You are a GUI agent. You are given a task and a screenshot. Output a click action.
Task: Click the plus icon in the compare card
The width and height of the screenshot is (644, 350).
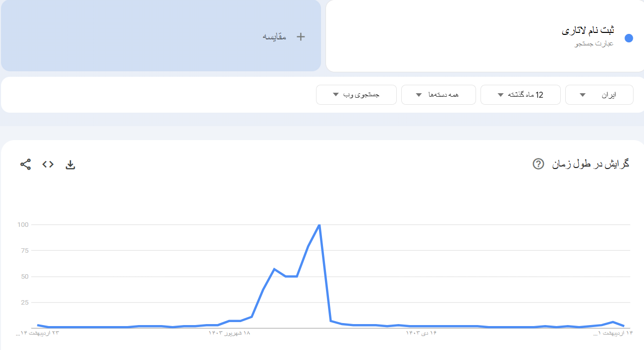pyautogui.click(x=301, y=36)
